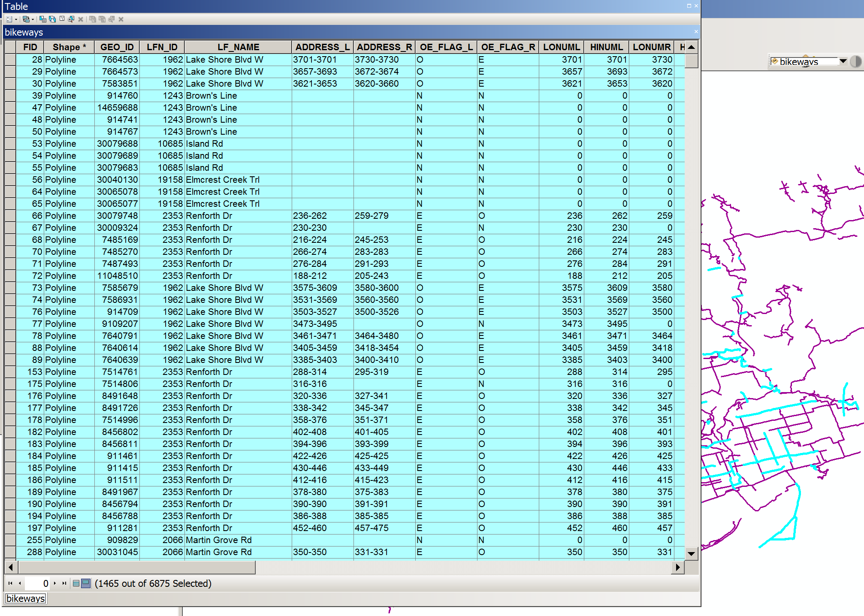Image resolution: width=864 pixels, height=616 pixels.
Task: Click the address cell 236-262
Action: pyautogui.click(x=323, y=216)
